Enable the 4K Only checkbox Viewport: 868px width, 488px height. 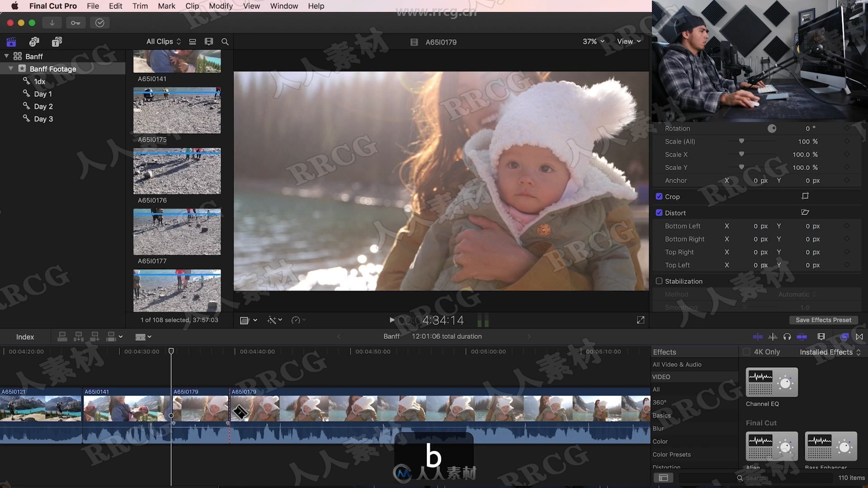pos(746,352)
